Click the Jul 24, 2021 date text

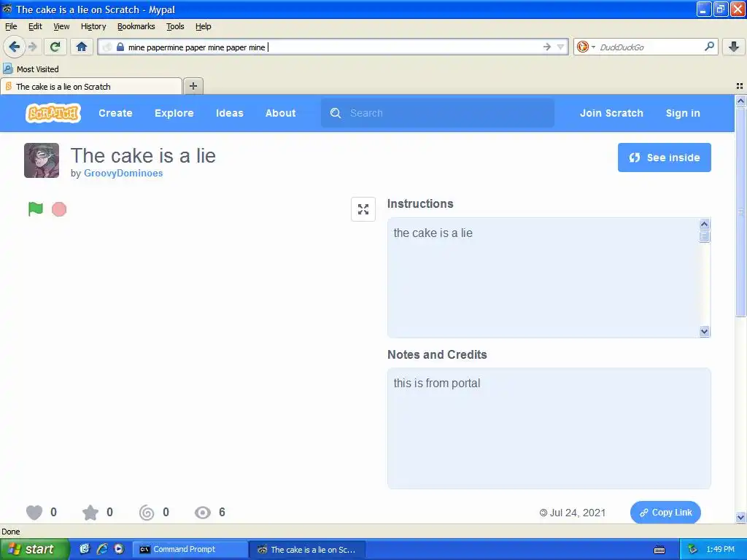578,513
